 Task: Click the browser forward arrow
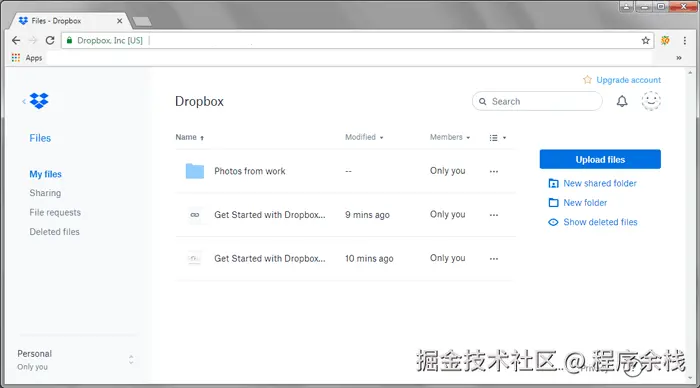pos(33,41)
